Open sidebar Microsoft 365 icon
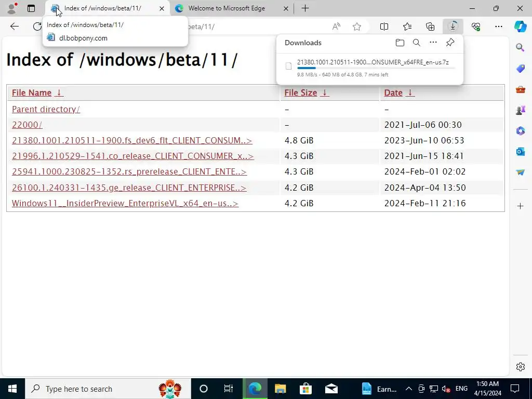The image size is (532, 399). 520,130
